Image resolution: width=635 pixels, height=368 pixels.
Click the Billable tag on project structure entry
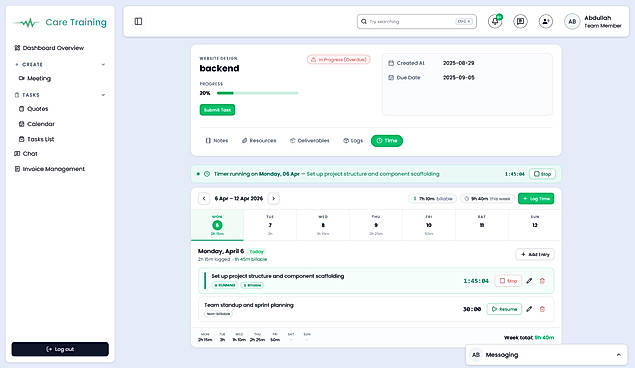(252, 285)
